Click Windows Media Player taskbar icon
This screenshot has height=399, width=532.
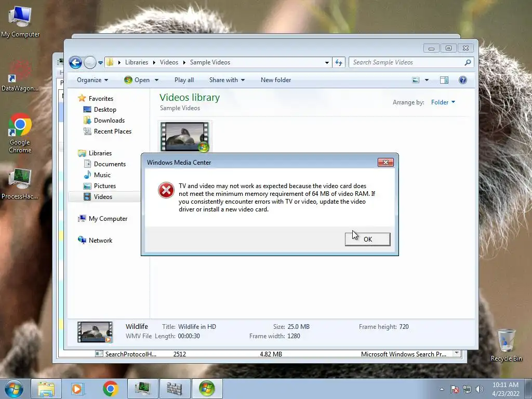[77, 389]
